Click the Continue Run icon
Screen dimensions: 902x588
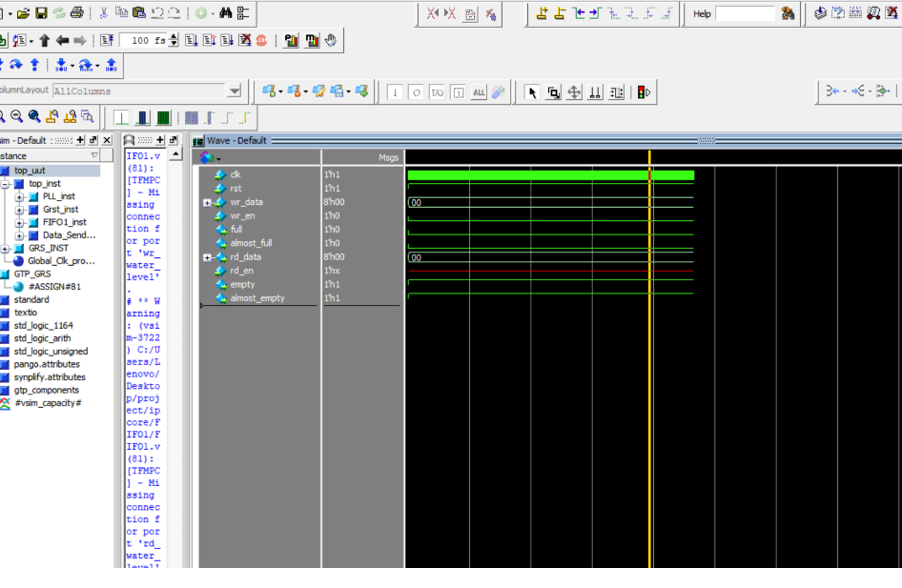click(x=210, y=40)
